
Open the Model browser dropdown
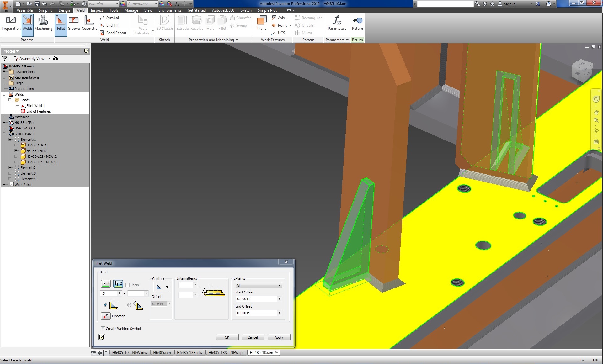(11, 51)
